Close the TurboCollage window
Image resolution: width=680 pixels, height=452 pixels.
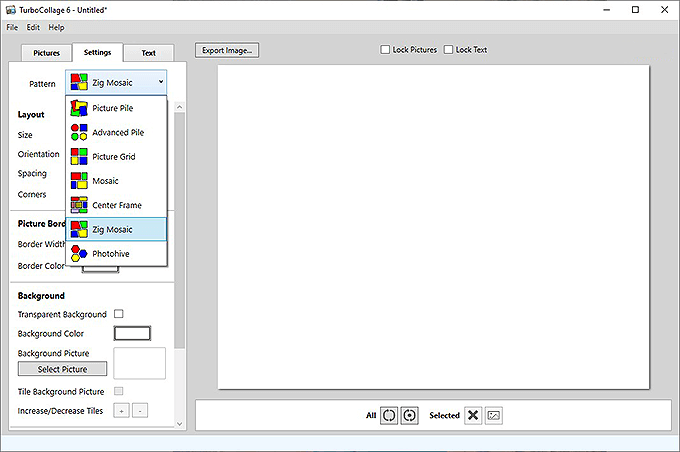click(664, 10)
